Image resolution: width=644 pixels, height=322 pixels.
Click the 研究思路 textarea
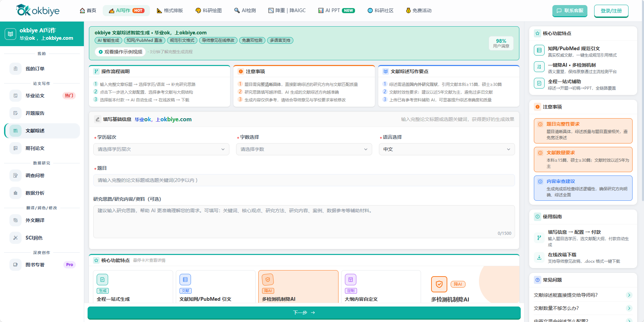pyautogui.click(x=304, y=221)
